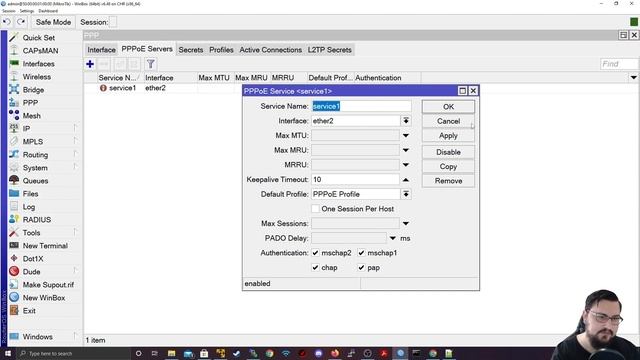Open the filter funnel in PPP toolbar

point(151,64)
